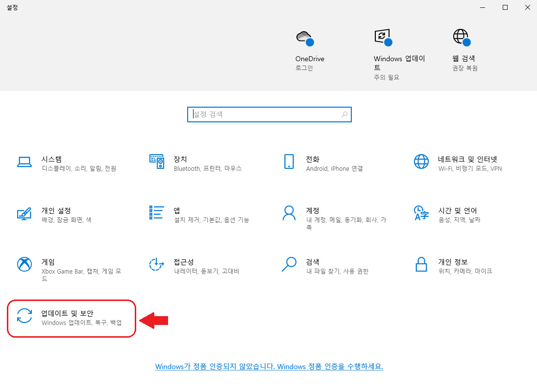Click 디스플레이, 소리, 알림, 전원 description
This screenshot has height=392, width=537.
tap(79, 169)
